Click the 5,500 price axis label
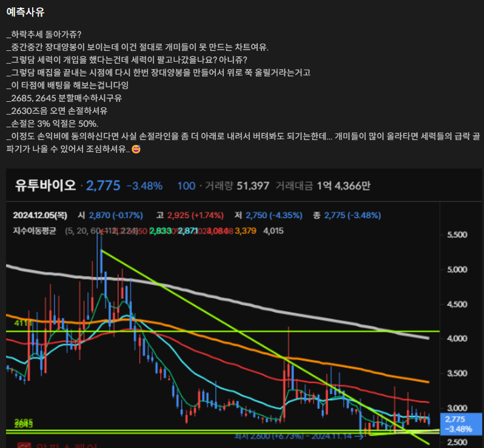Screen dimensions: 484x448 [x=457, y=235]
